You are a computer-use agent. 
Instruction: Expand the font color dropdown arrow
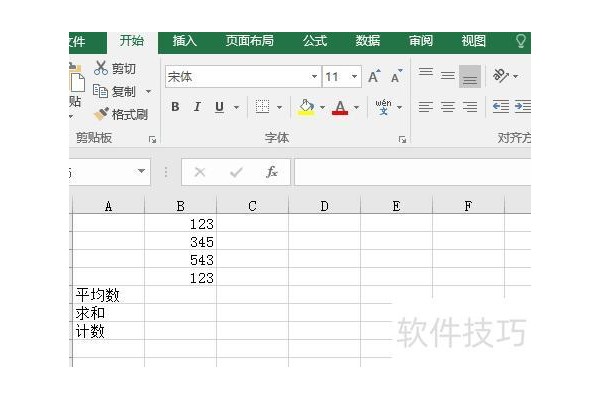point(356,107)
